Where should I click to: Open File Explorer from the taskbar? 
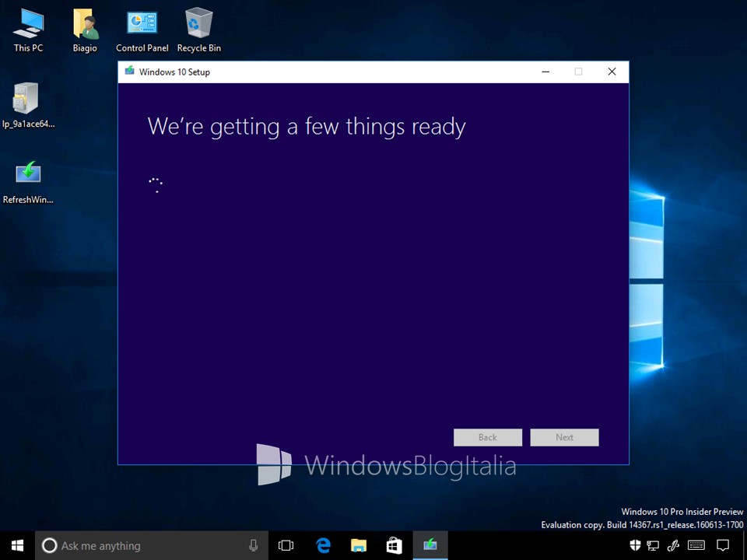click(359, 546)
